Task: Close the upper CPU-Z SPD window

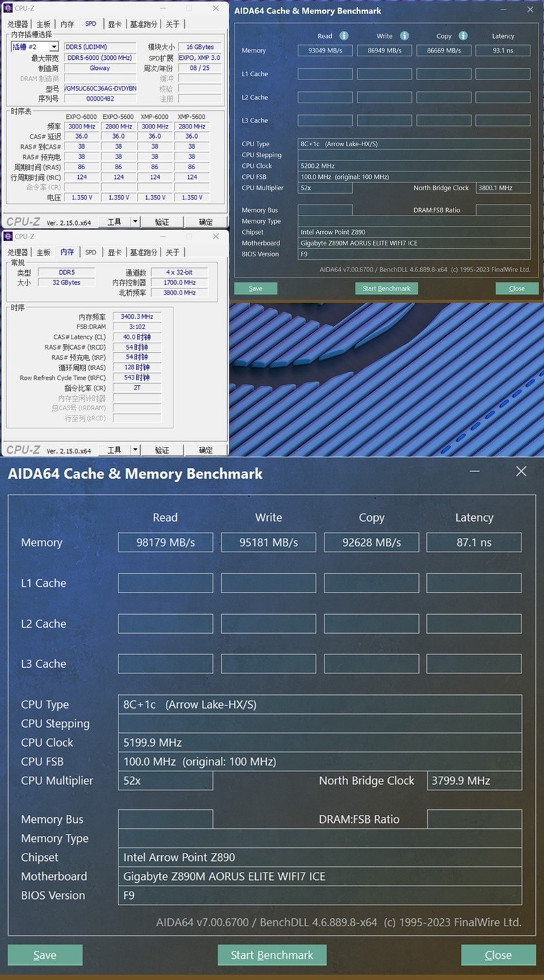Action: (216, 8)
